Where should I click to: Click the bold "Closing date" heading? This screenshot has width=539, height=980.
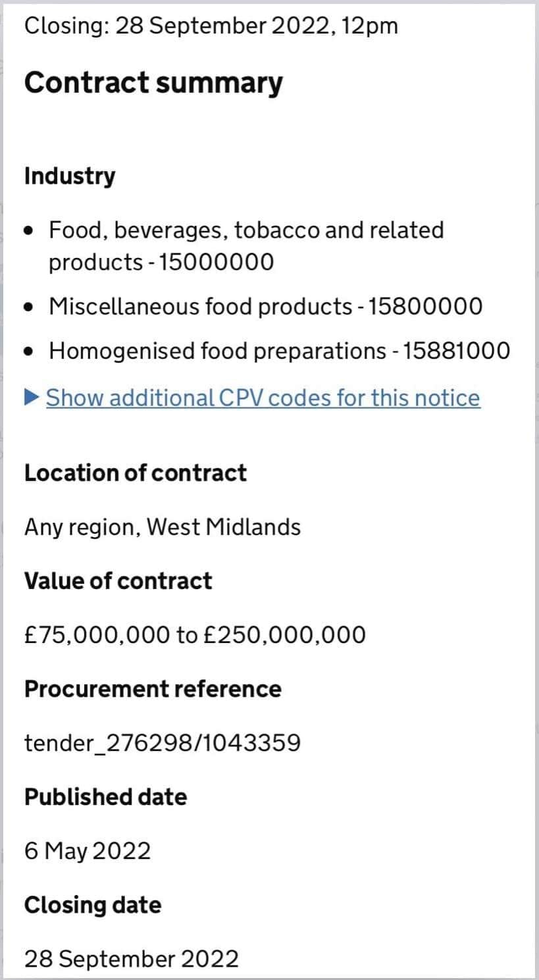92,905
